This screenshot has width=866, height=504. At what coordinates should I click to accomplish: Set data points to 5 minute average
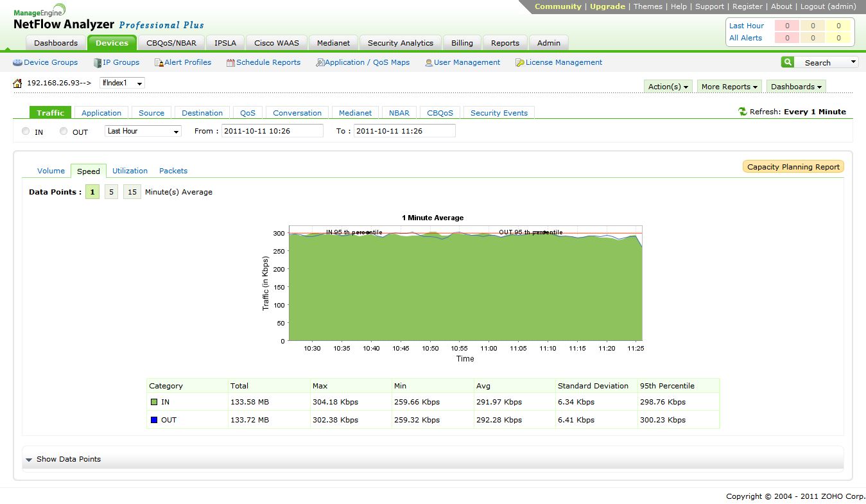pos(111,192)
